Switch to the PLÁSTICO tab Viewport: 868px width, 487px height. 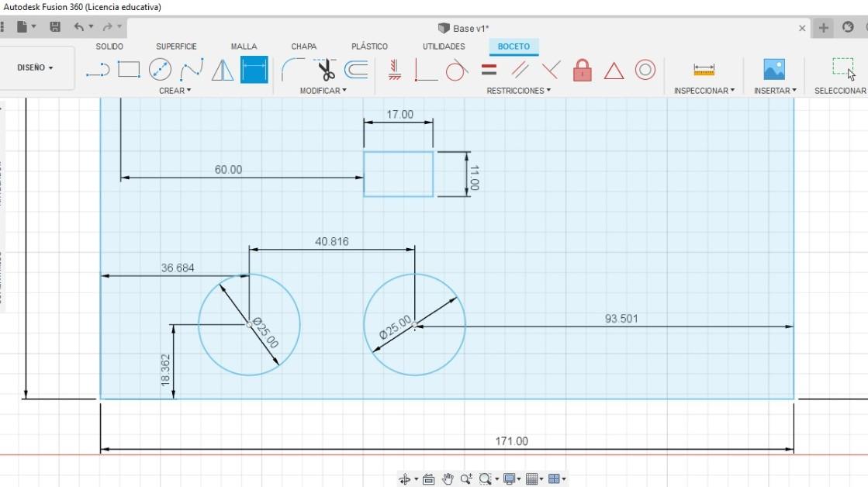click(x=370, y=47)
